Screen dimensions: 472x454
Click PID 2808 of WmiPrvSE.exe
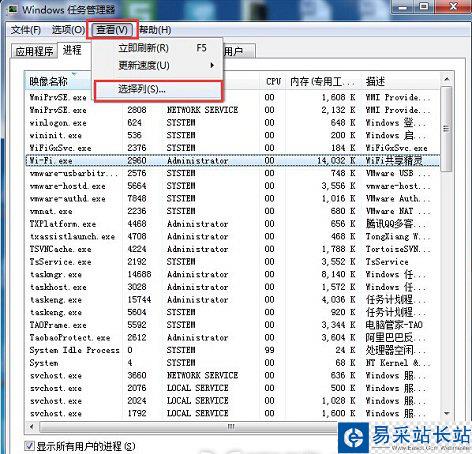137,110
